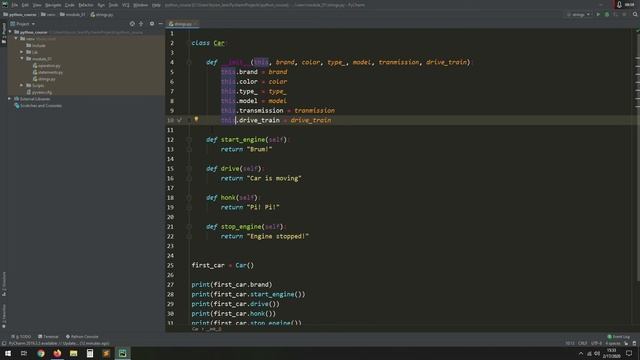
Task: Select the Include folder in tree
Action: [36, 45]
